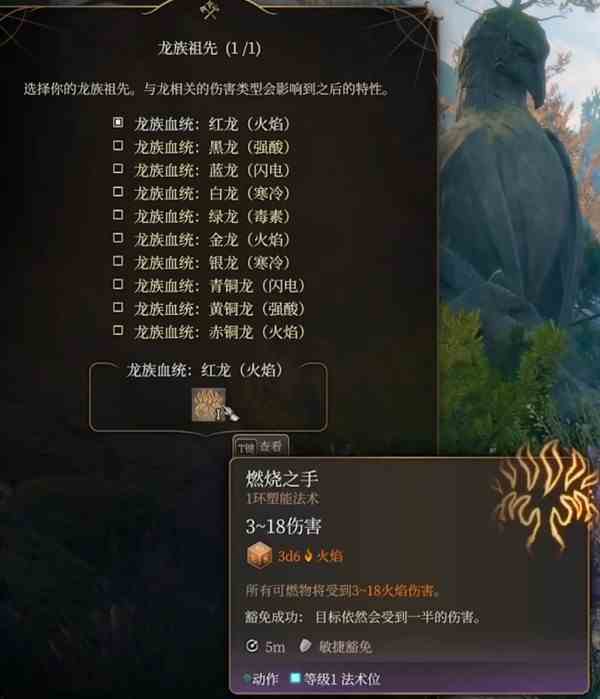Image resolution: width=600 pixels, height=699 pixels.
Task: Check the 金龙 (火焰) bloodline option
Action: coord(118,238)
